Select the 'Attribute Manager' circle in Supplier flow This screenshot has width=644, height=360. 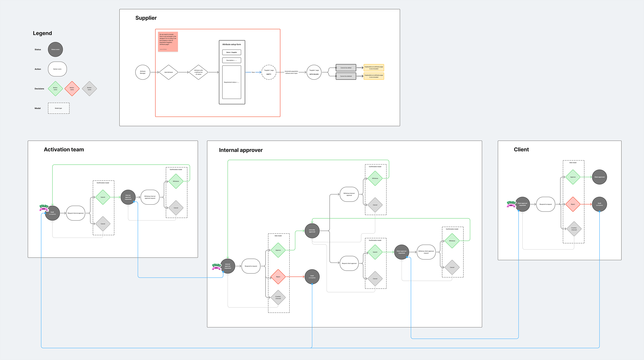143,72
